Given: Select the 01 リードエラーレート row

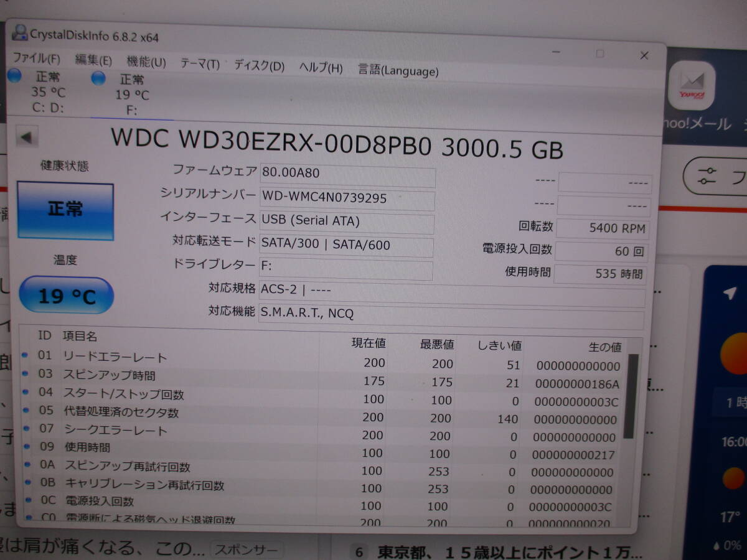Looking at the screenshot, I should tap(321, 361).
